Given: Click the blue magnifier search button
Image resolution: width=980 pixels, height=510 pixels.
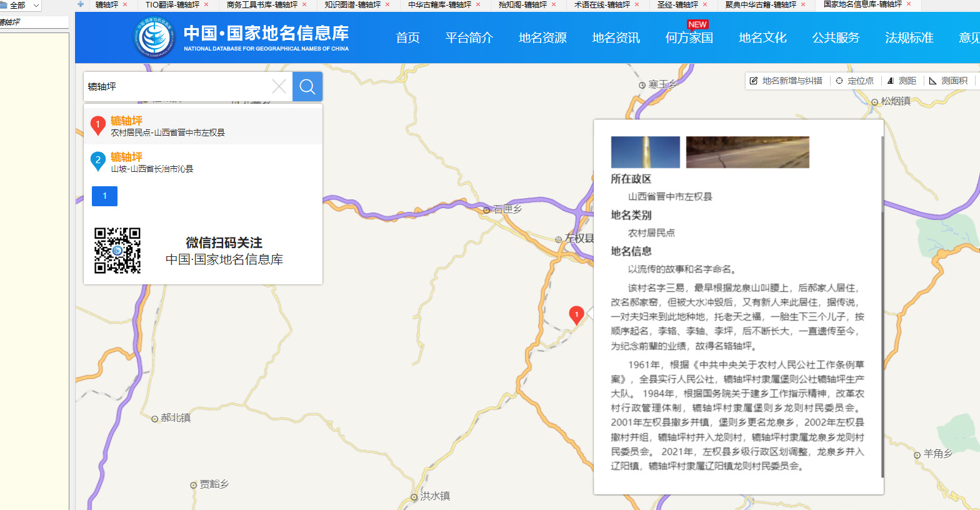Looking at the screenshot, I should pos(307,86).
